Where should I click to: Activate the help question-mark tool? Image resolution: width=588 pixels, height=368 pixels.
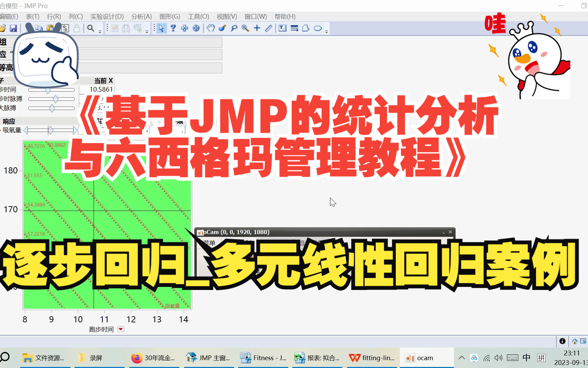[x=173, y=28]
